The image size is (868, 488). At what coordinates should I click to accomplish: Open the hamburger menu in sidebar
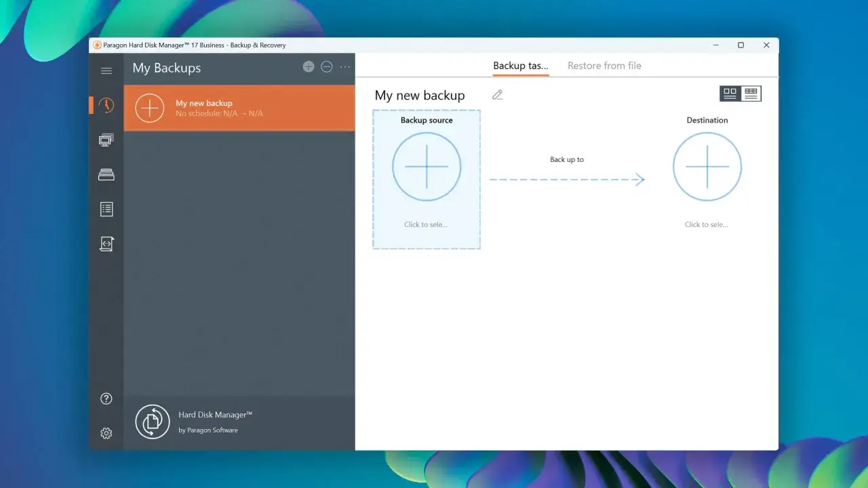pyautogui.click(x=106, y=70)
